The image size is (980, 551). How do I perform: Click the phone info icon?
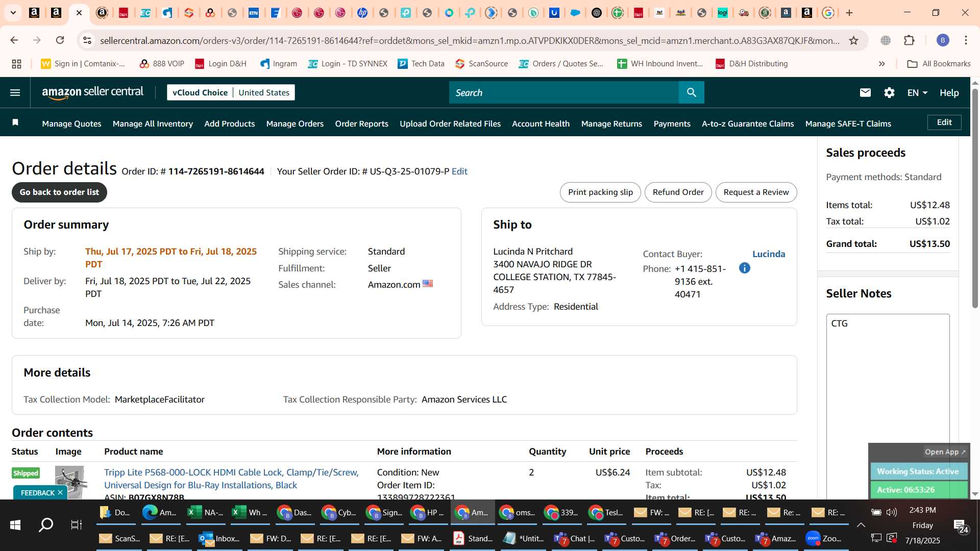coord(744,268)
